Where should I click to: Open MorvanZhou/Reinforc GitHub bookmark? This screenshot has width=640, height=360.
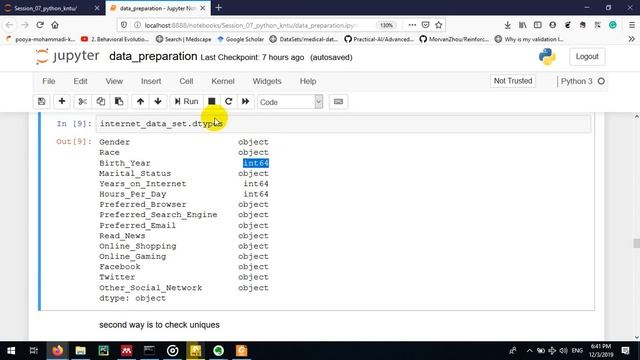[x=454, y=39]
